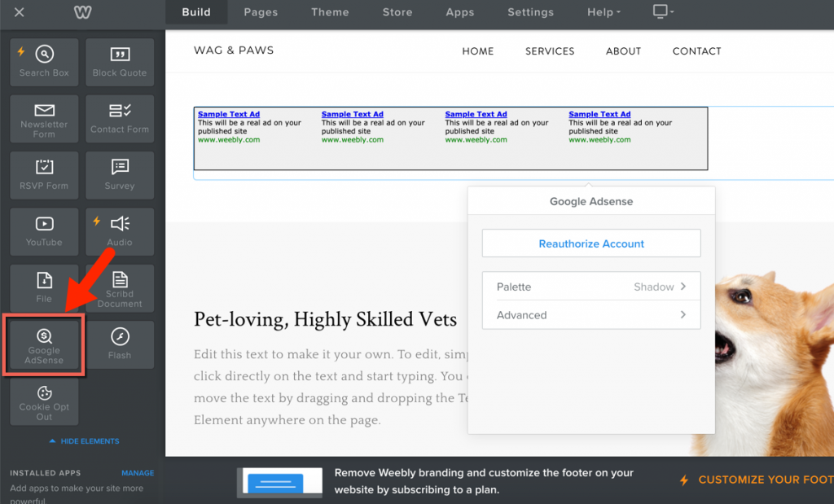Choose the Google AdSense element
Viewport: 834px width, 504px height.
coord(44,345)
